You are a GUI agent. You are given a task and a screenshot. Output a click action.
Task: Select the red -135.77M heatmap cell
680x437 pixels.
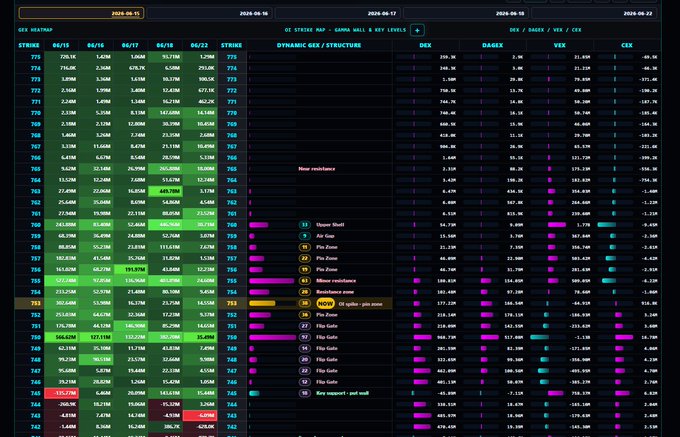pyautogui.click(x=62, y=393)
